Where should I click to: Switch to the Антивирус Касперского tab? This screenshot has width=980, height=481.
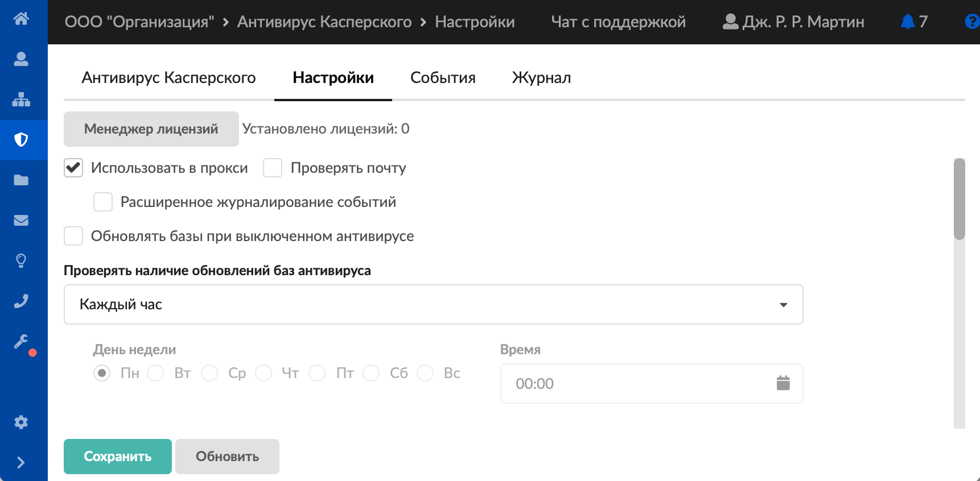[169, 77]
